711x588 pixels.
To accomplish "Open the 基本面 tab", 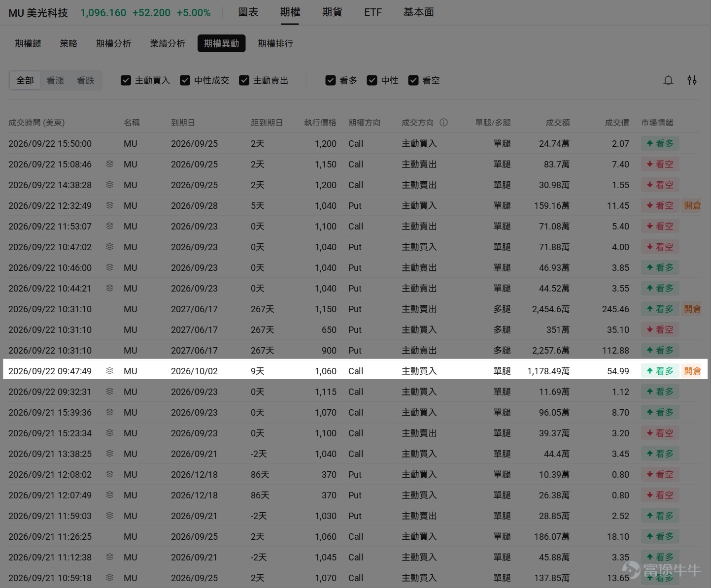I will tap(419, 12).
